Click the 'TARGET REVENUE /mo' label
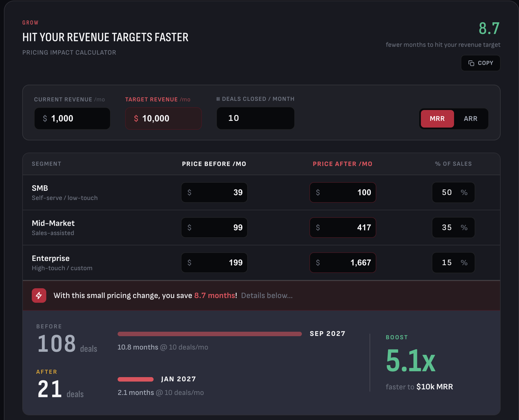Image resolution: width=519 pixels, height=420 pixels. click(158, 100)
